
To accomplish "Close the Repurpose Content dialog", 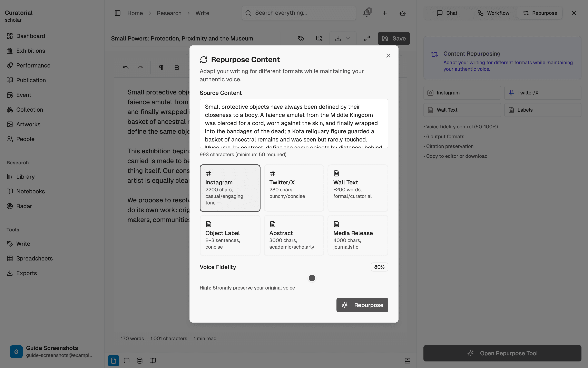I will [x=388, y=56].
